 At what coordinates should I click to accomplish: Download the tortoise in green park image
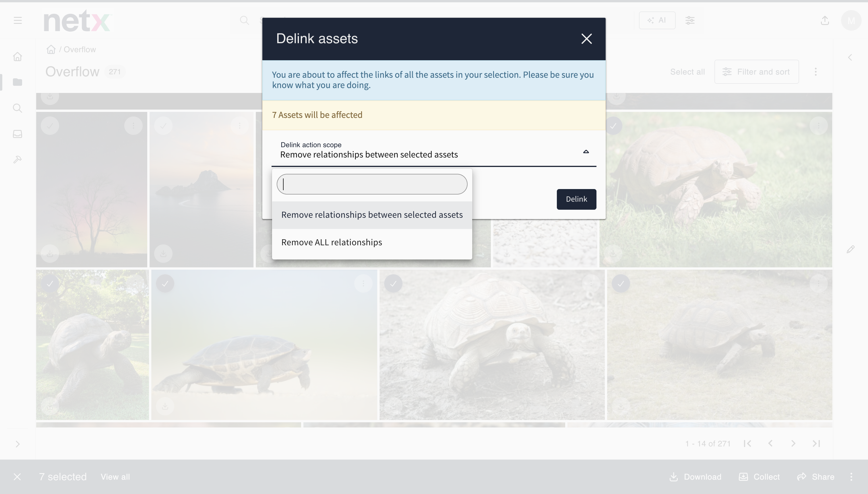coord(50,406)
